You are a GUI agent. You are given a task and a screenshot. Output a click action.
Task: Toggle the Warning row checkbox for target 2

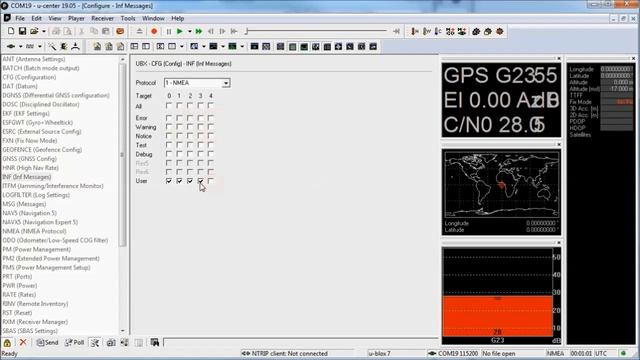[190, 127]
